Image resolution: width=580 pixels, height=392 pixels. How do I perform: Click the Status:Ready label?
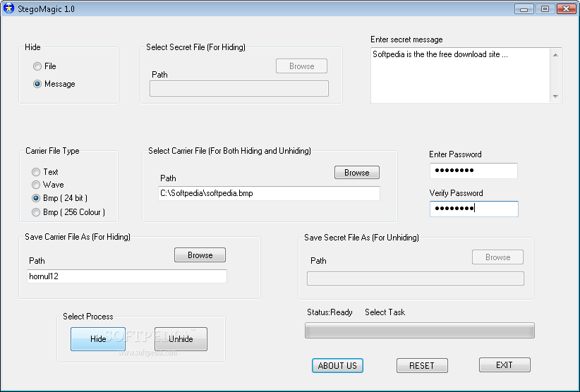[x=330, y=312]
